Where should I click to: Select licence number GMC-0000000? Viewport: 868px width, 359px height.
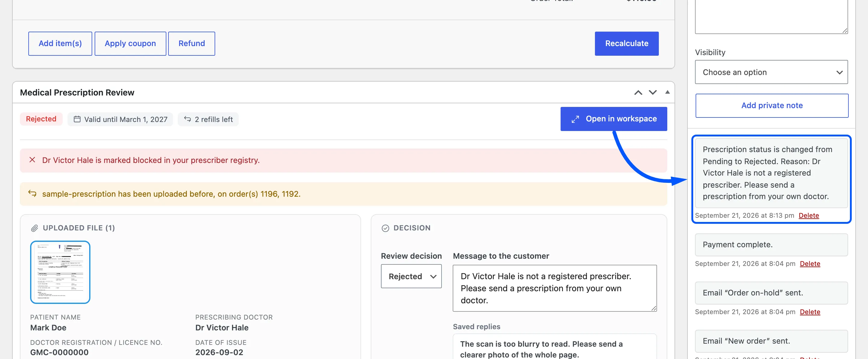(59, 352)
